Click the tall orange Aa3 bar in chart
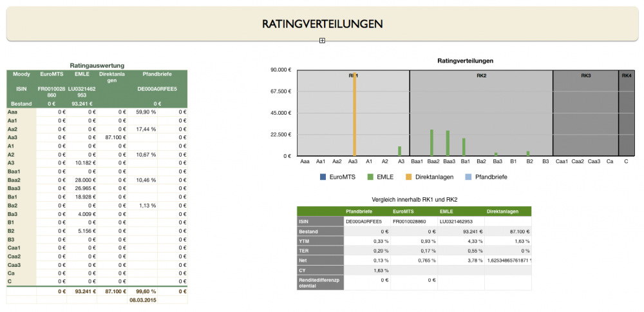The width and height of the screenshot is (644, 312). point(354,114)
